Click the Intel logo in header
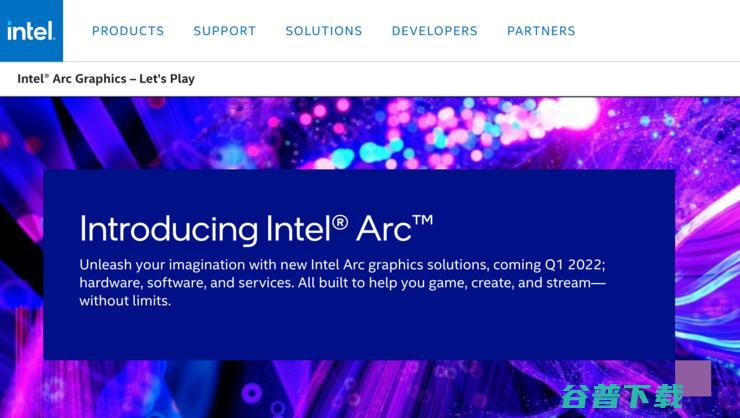Viewport: 740px width, 418px height. 31,31
